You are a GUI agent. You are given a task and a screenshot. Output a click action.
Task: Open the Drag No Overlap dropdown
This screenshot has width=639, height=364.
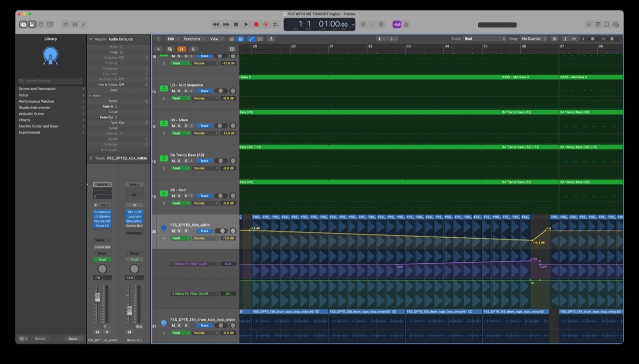click(534, 39)
